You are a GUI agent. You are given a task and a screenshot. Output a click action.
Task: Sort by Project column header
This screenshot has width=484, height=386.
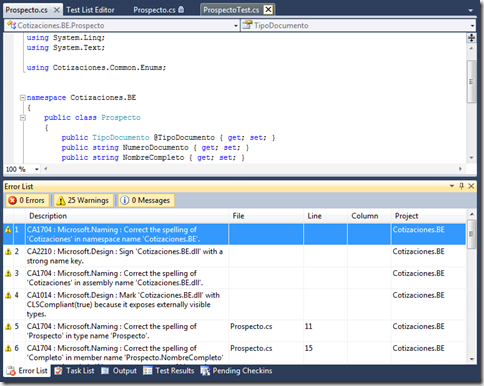(428, 216)
